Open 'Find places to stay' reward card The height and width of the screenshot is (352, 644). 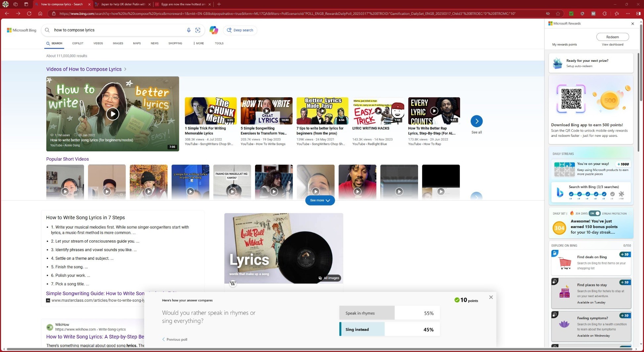(591, 293)
